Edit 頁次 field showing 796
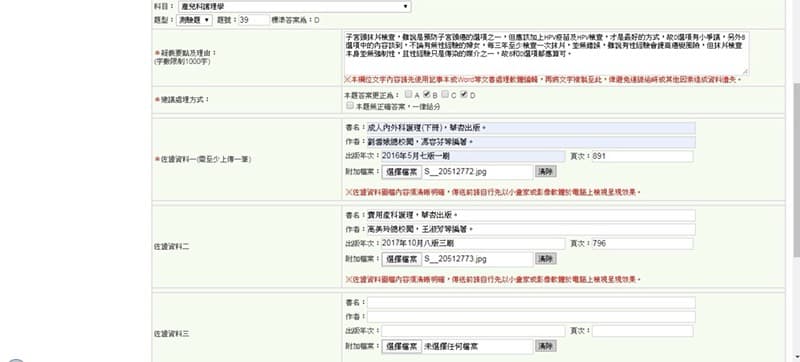800x362 pixels. tap(642, 244)
